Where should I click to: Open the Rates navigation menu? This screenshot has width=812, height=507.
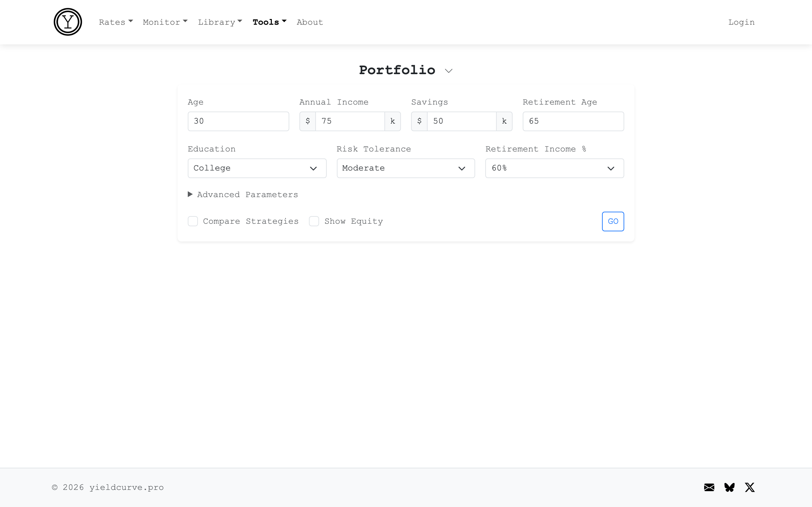(116, 22)
